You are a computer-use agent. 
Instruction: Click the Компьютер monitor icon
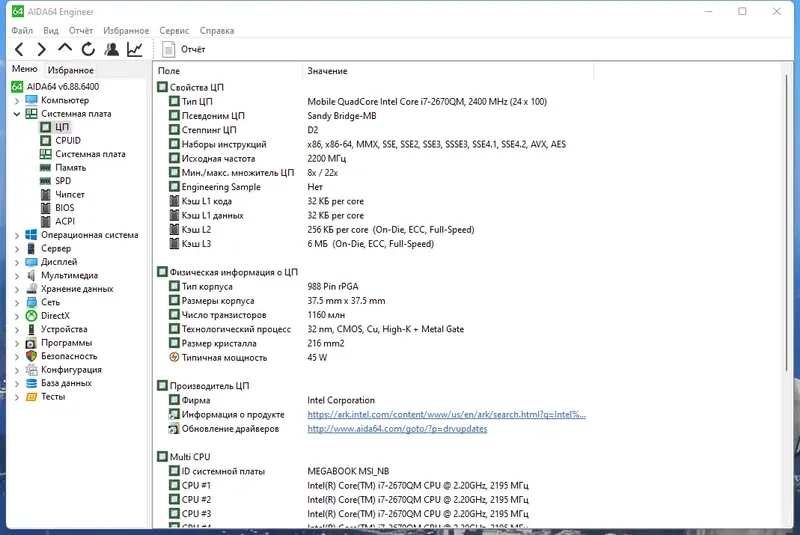(31, 100)
